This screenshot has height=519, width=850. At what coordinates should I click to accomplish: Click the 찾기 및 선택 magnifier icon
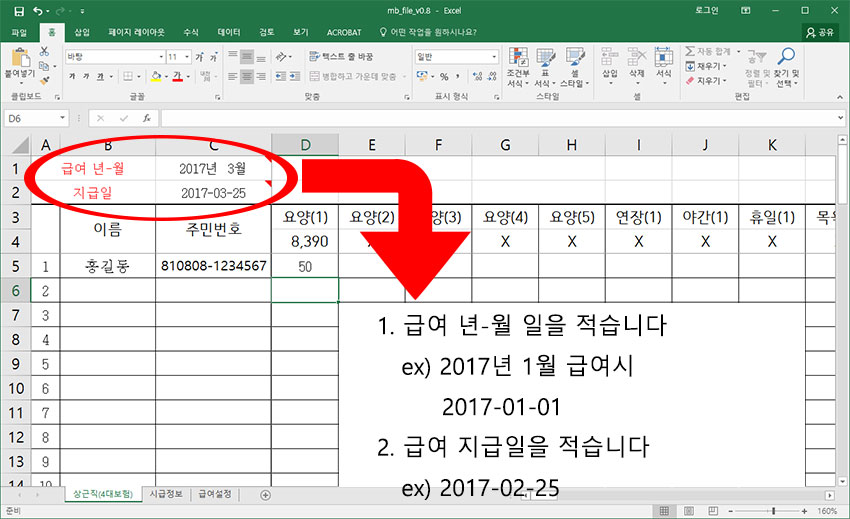pos(786,66)
